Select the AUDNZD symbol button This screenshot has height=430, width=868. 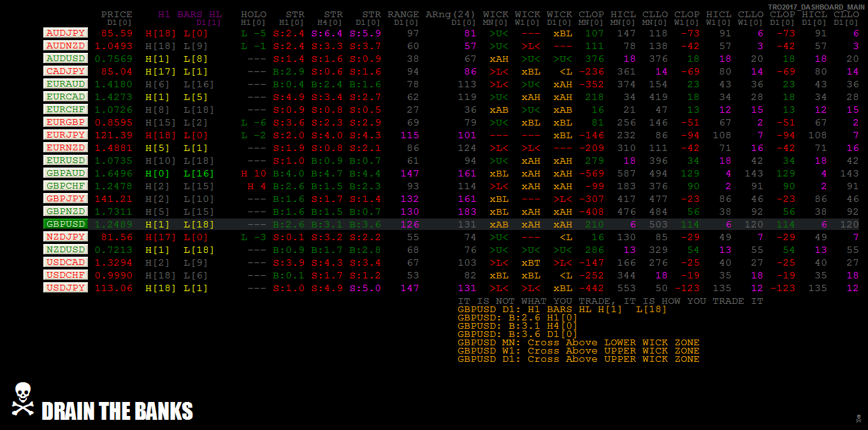pos(65,45)
